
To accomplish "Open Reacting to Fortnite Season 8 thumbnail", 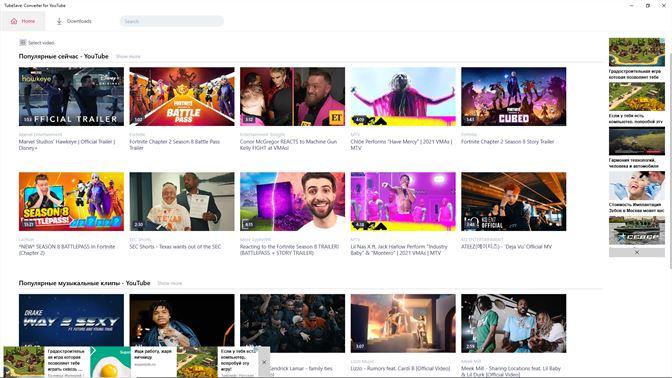I will coord(292,202).
